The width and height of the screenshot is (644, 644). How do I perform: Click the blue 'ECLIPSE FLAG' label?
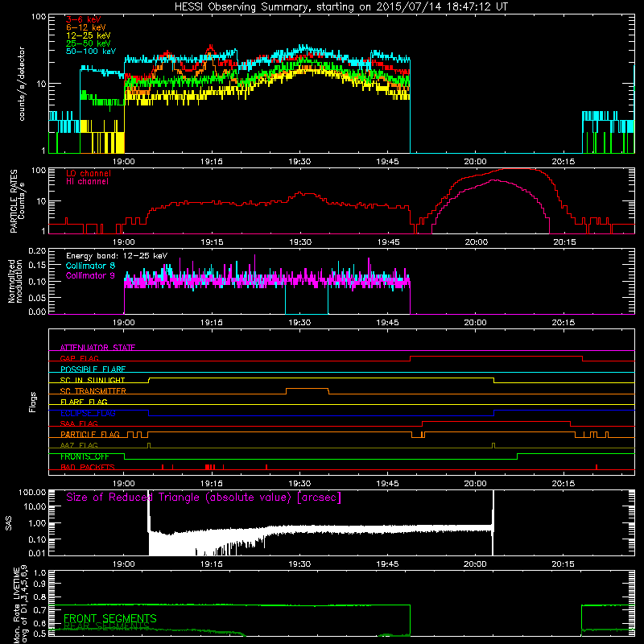88,413
